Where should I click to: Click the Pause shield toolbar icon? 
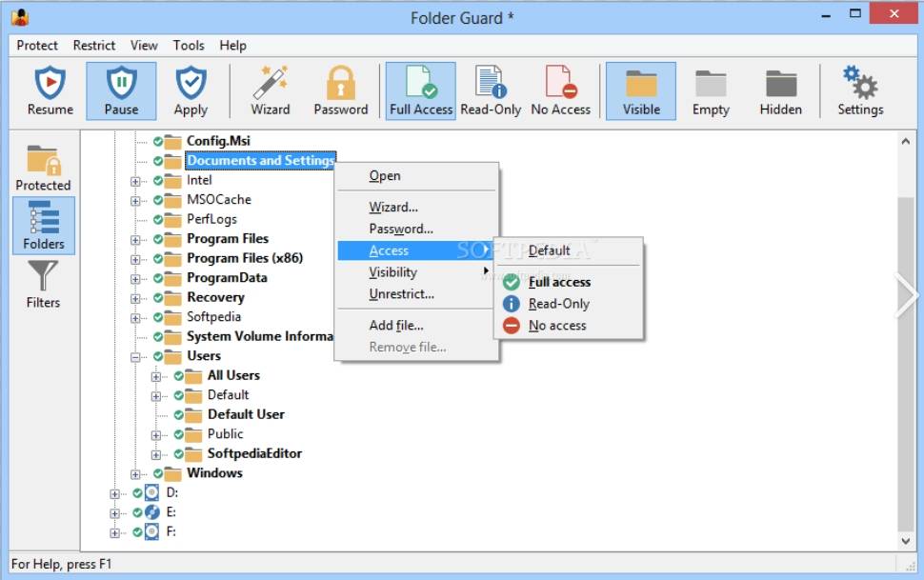[121, 84]
